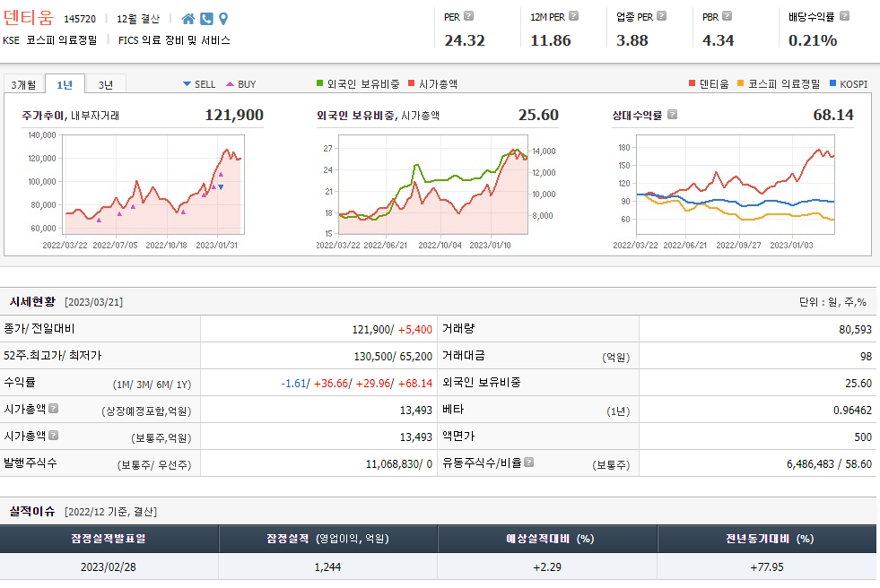The width and height of the screenshot is (880, 588).
Task: Click the FICS 의료 장비 및 서비스 classification
Action: point(174,40)
